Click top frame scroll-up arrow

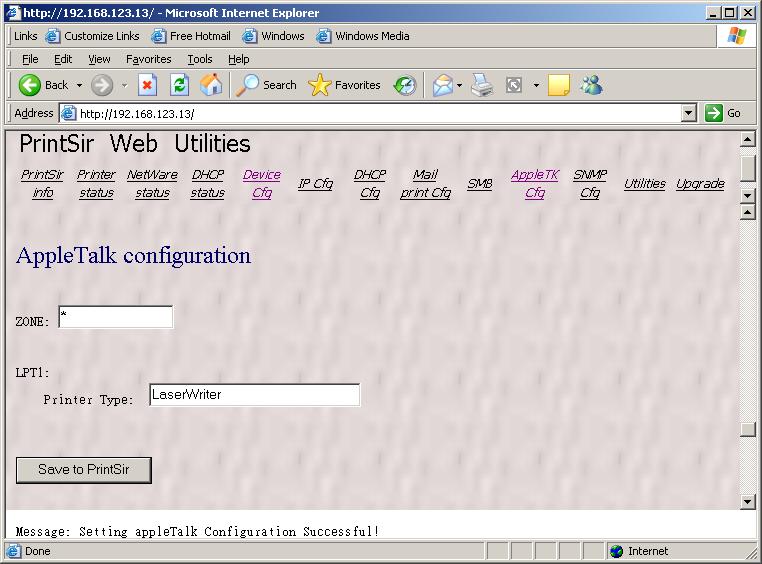747,140
